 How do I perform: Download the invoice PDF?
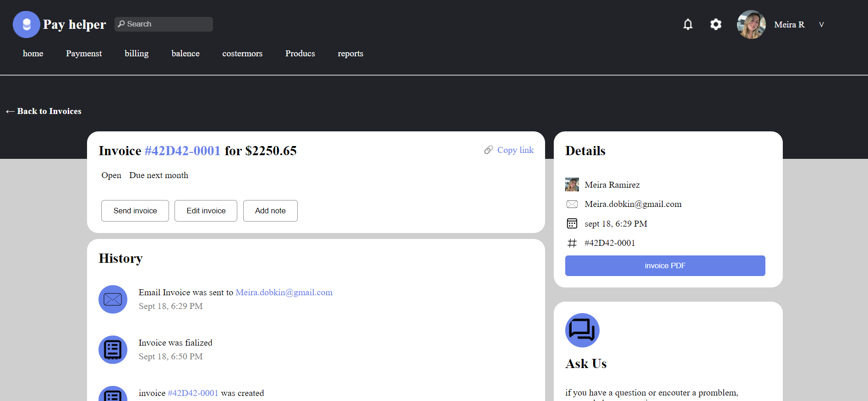tap(665, 266)
